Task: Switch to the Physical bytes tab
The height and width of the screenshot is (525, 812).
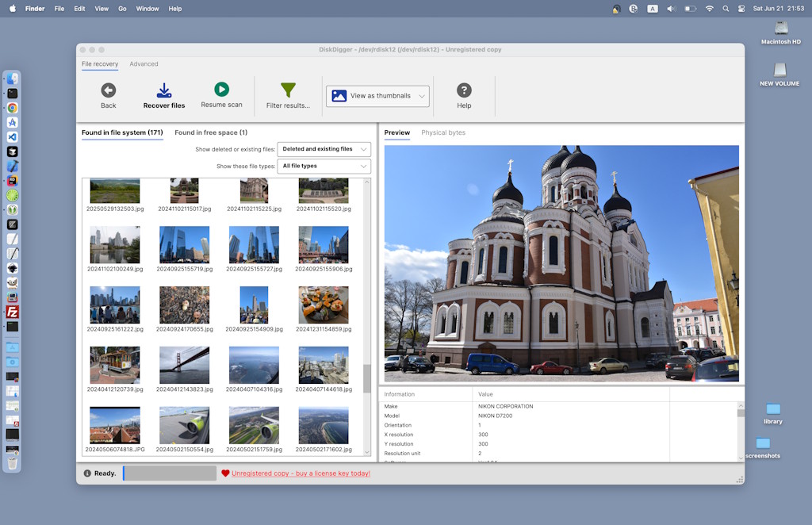Action: [x=443, y=132]
